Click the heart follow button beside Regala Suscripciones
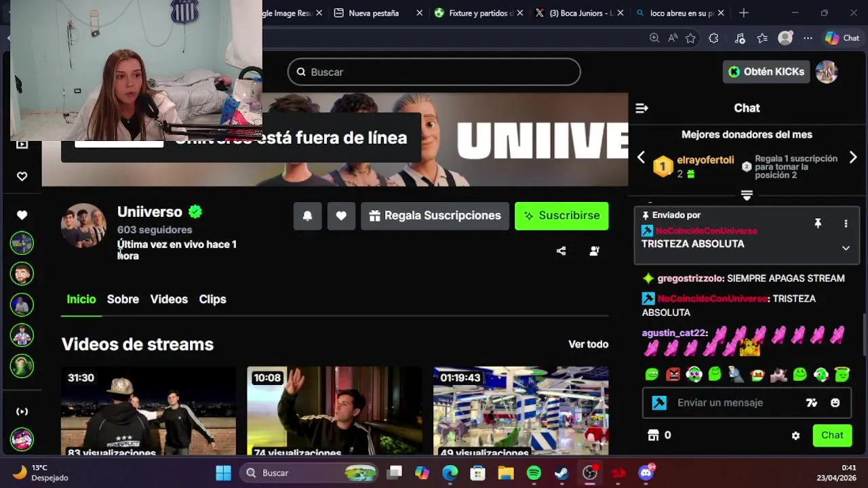Screen dimensions: 868x488 pos(341,216)
